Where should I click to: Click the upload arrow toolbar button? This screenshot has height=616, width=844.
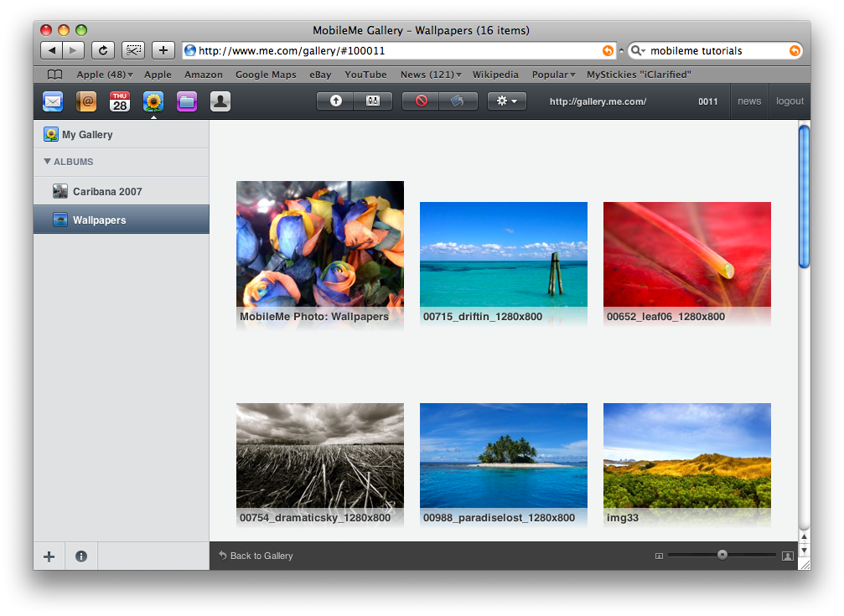[x=336, y=101]
